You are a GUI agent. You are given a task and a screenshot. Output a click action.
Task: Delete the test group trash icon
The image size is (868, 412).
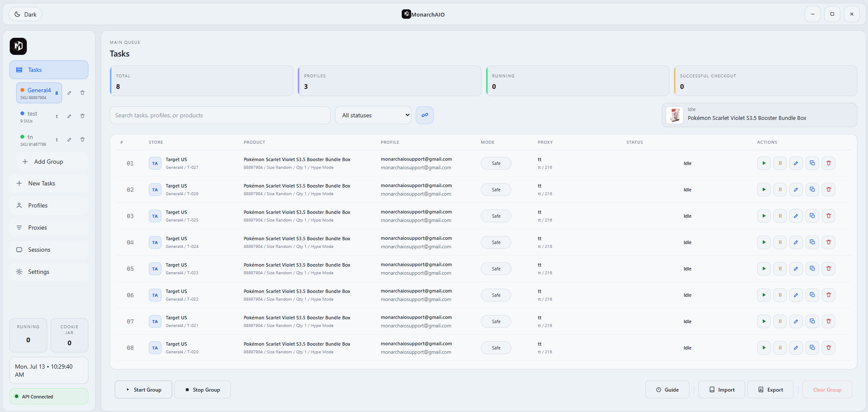point(82,116)
